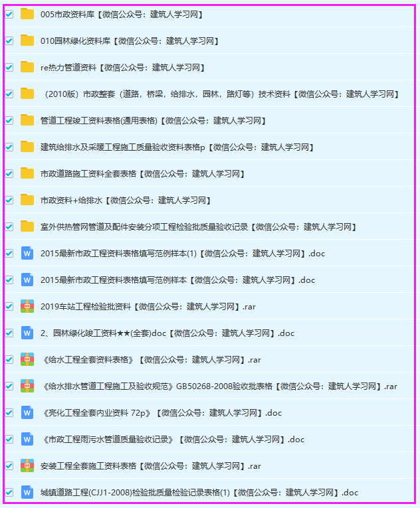
Task: Click Word icon of 《亮化工程全套内业资料 72p》
Action: pos(27,413)
